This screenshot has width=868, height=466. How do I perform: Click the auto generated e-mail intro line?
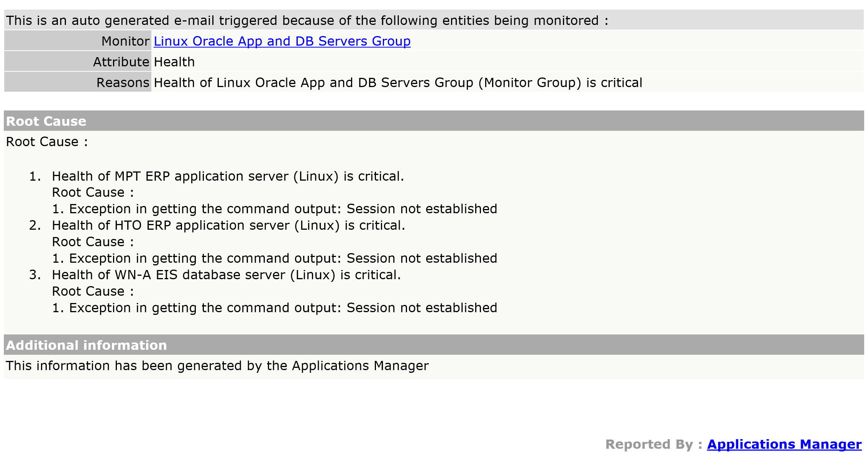point(307,20)
